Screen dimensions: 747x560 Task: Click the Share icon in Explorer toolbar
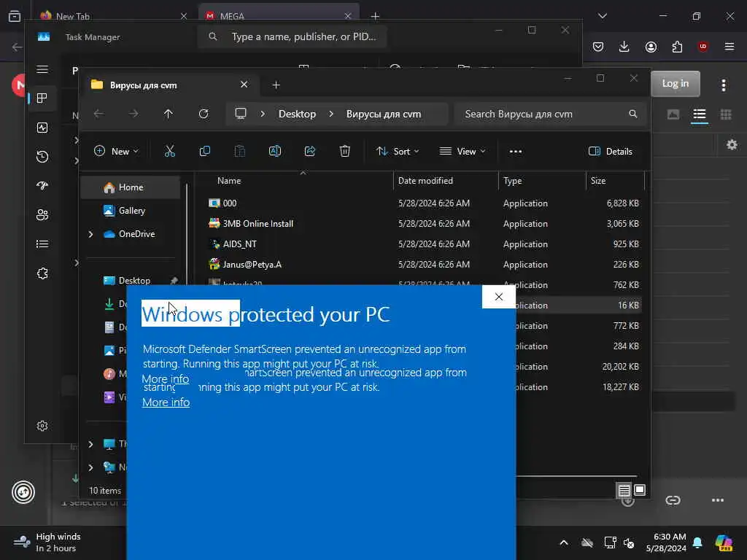click(310, 152)
